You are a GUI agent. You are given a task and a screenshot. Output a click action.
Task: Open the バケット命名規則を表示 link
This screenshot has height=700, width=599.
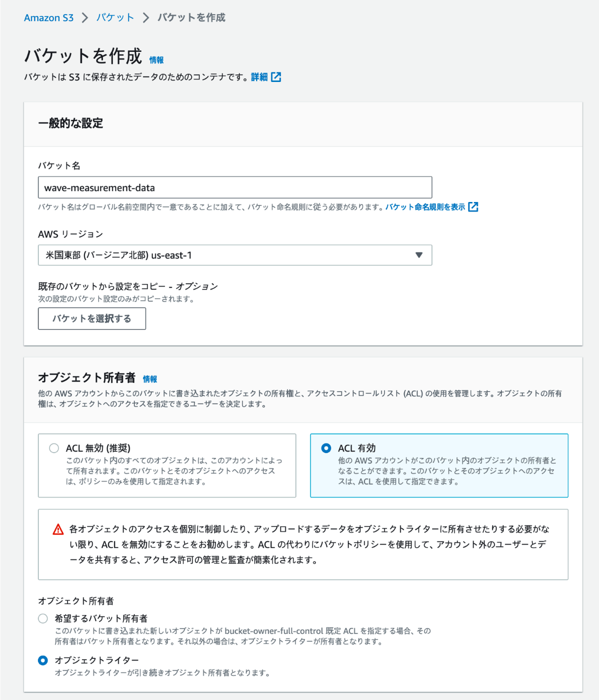pyautogui.click(x=425, y=207)
